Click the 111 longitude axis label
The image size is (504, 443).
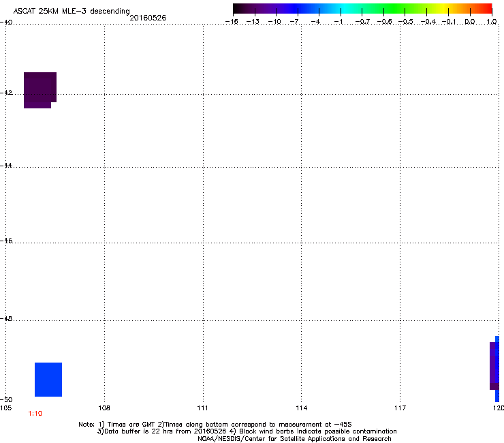coord(202,408)
